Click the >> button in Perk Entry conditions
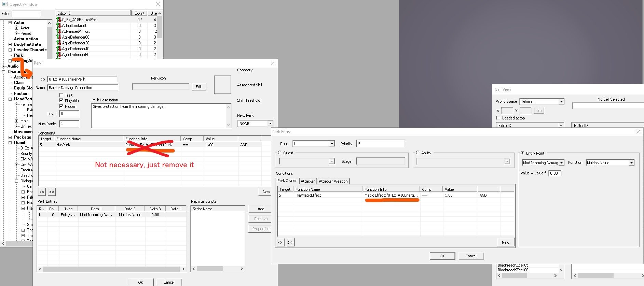644x286 pixels. [x=291, y=242]
